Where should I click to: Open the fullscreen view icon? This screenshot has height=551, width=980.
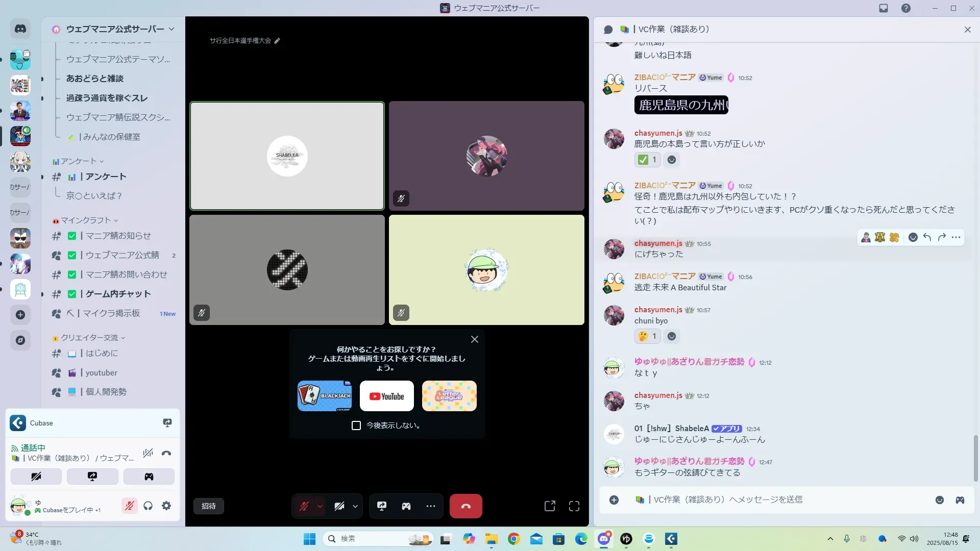pyautogui.click(x=574, y=506)
